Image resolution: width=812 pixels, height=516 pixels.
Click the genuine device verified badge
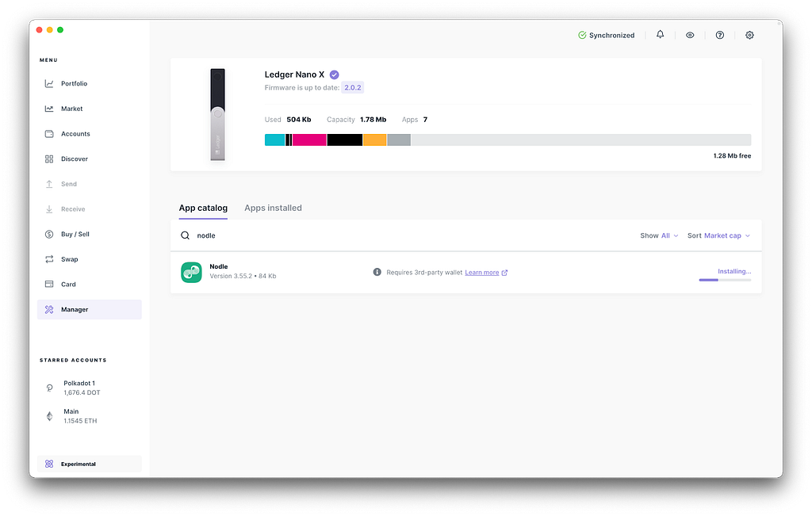335,75
